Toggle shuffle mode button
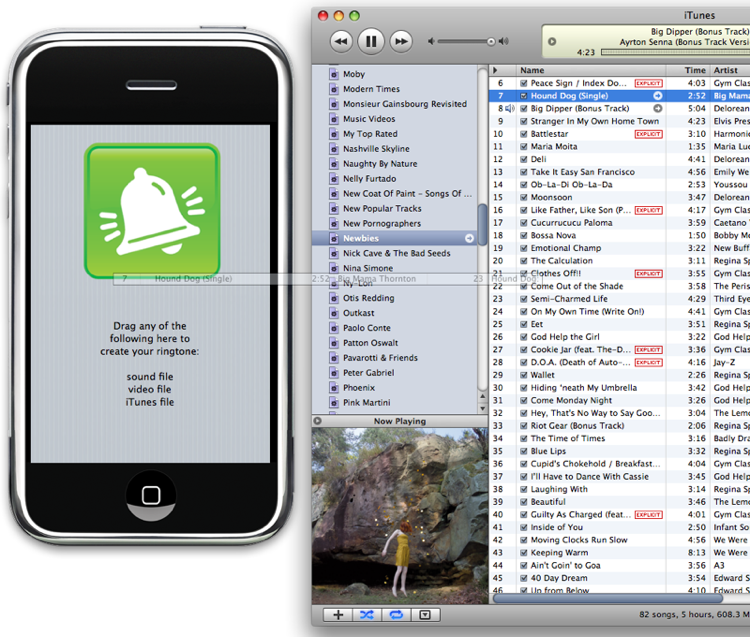 (367, 615)
